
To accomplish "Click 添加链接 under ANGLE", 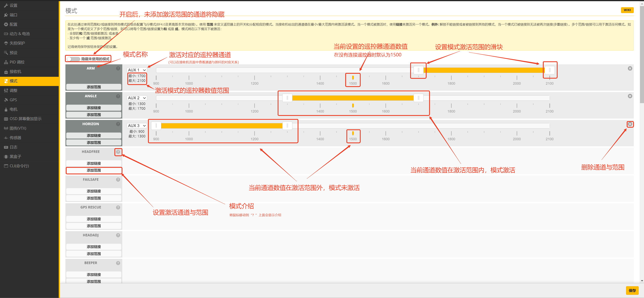I will [x=94, y=108].
